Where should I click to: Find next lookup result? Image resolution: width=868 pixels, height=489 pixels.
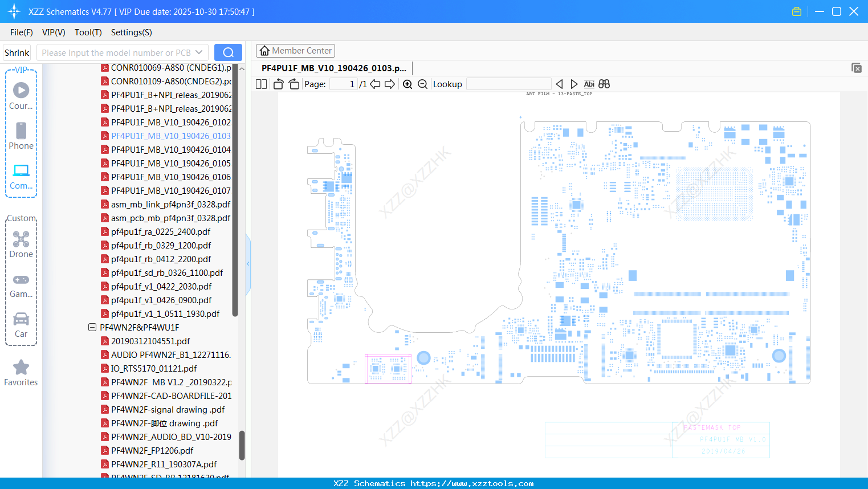click(574, 84)
